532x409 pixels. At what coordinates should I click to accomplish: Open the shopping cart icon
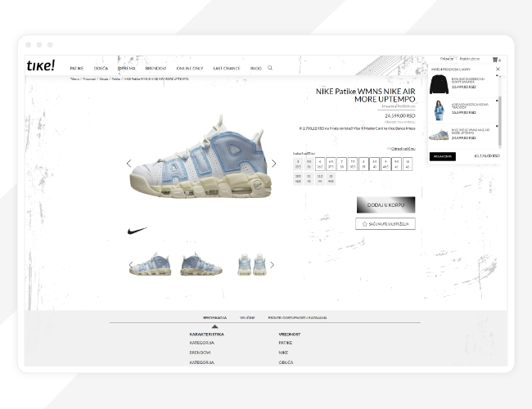point(495,60)
